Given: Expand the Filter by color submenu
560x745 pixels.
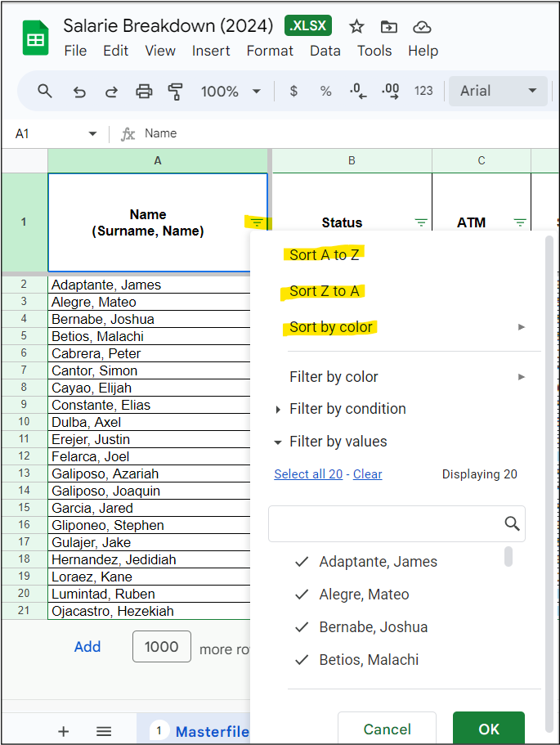Looking at the screenshot, I should [522, 377].
